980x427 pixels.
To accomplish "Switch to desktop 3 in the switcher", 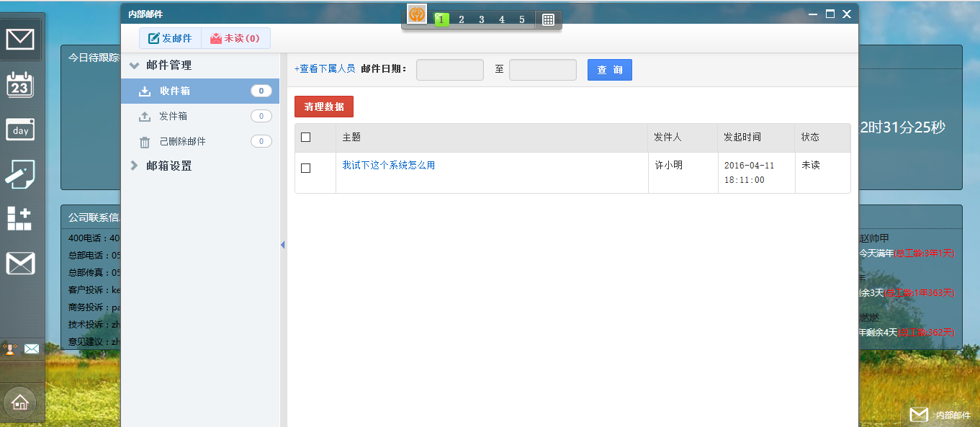I will point(482,19).
